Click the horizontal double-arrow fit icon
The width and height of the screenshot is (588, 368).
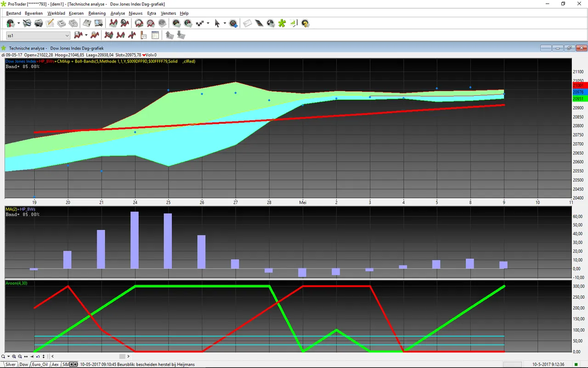[26, 356]
